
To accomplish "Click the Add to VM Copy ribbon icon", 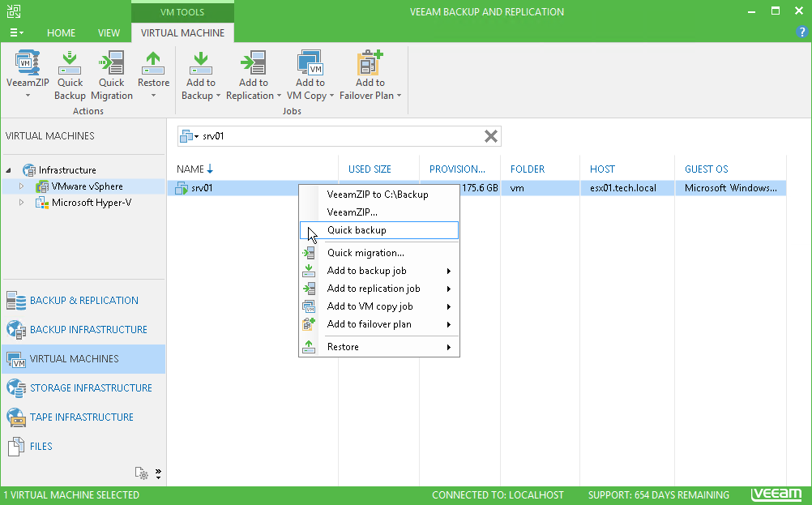I will [310, 62].
